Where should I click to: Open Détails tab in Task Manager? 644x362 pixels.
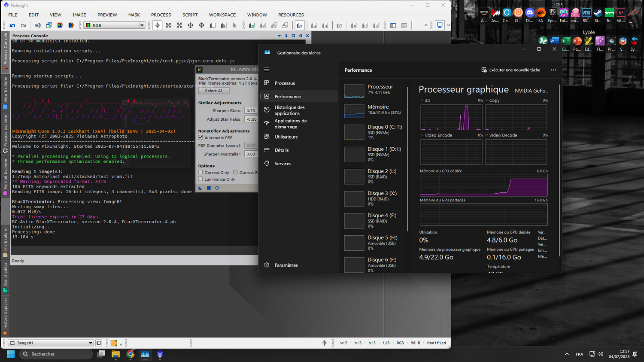pos(299,150)
